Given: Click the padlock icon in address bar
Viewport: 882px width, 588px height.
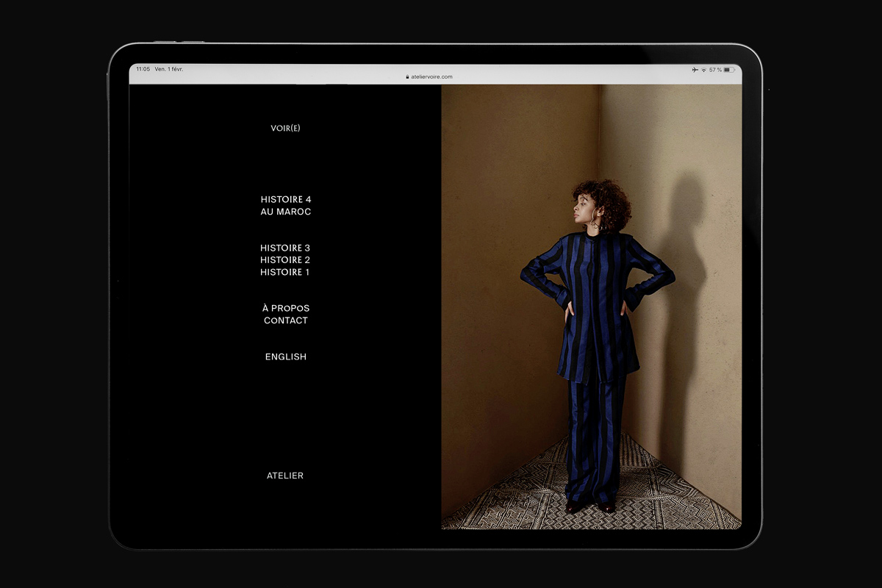Looking at the screenshot, I should point(407,76).
